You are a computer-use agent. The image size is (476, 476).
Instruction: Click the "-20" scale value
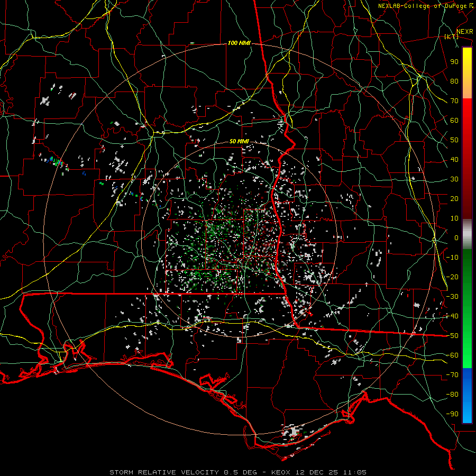tap(452, 277)
